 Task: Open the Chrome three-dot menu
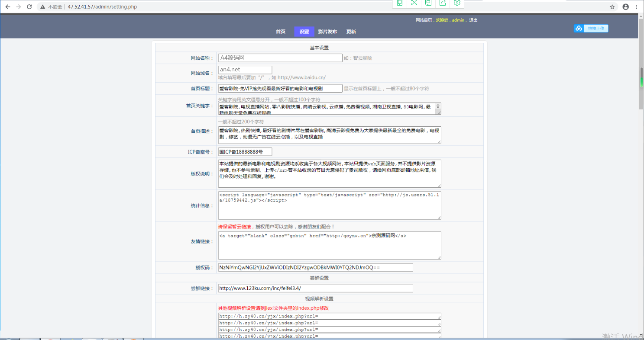click(637, 7)
